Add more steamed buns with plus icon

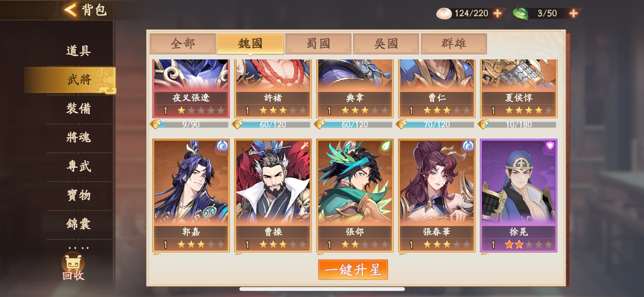[x=497, y=13]
